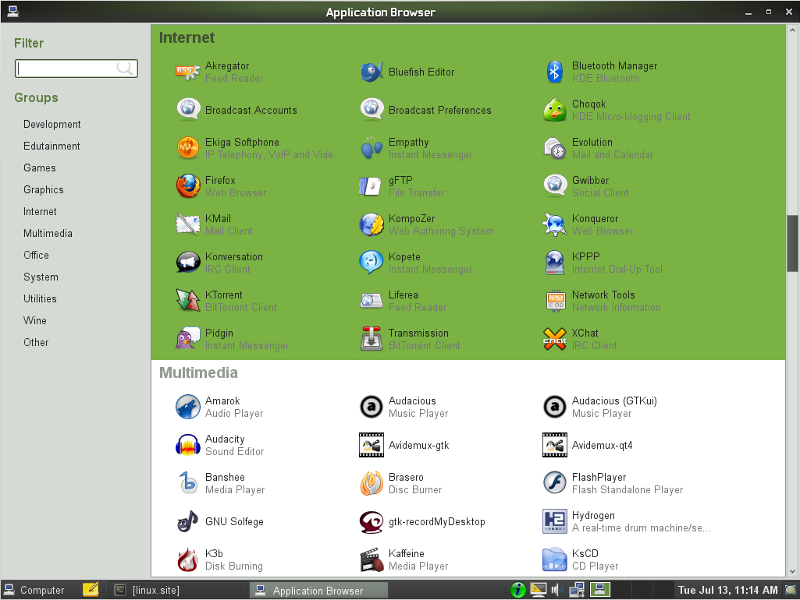Show the Wine group applications

pos(35,321)
